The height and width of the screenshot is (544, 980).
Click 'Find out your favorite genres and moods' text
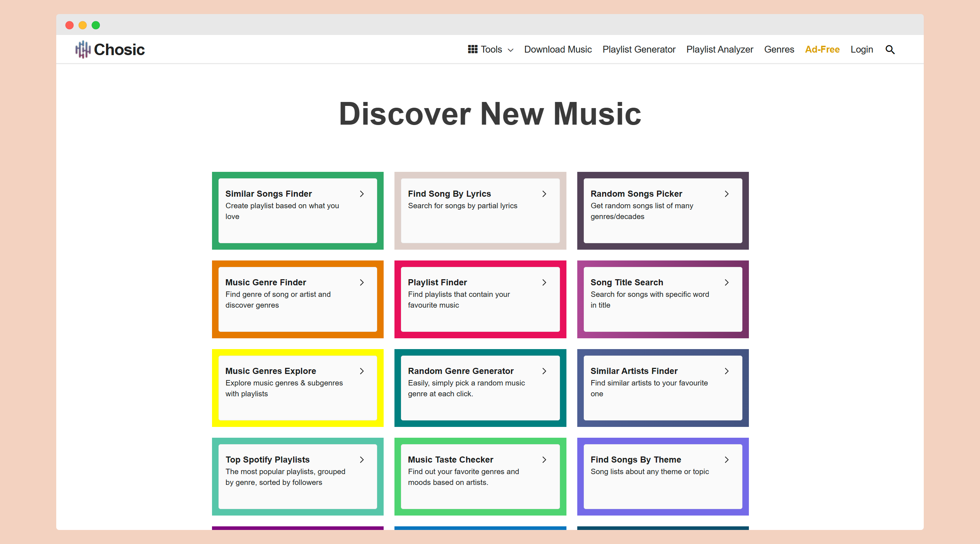coord(463,477)
